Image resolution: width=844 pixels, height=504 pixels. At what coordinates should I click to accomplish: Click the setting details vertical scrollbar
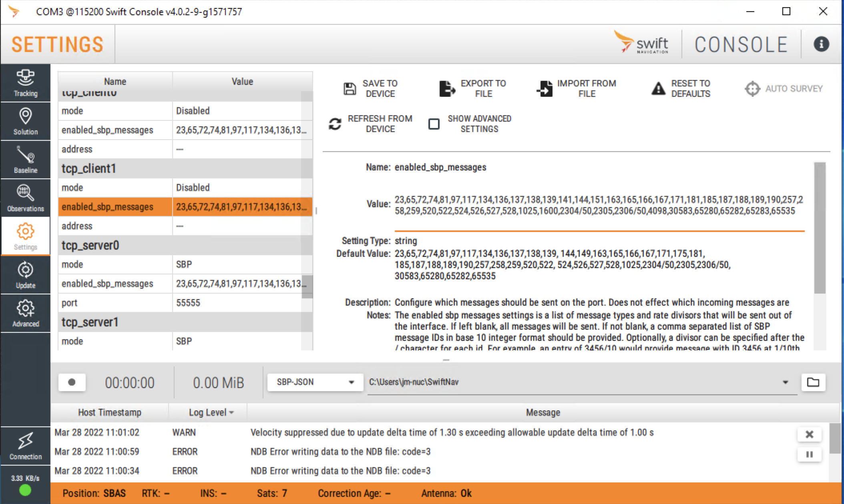820,228
